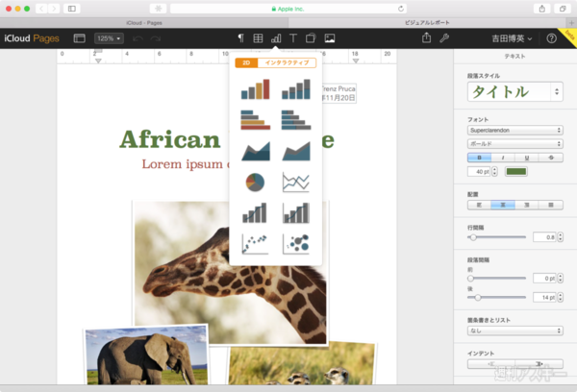The height and width of the screenshot is (392, 577).
Task: Decrease indent button
Action: 491,364
